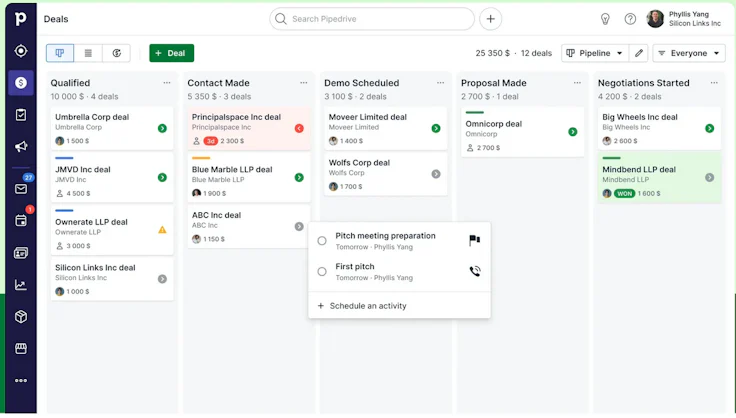Open the Marketplace store icon in sidebar

21,349
